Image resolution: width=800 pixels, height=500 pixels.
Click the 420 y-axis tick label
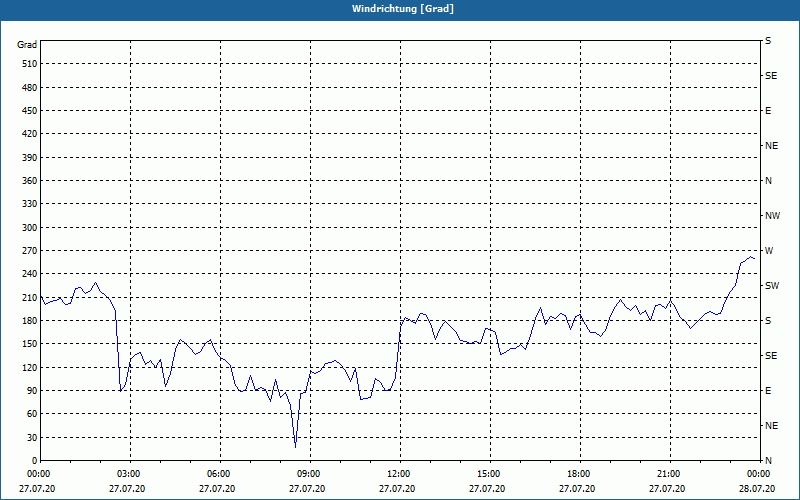coord(31,134)
